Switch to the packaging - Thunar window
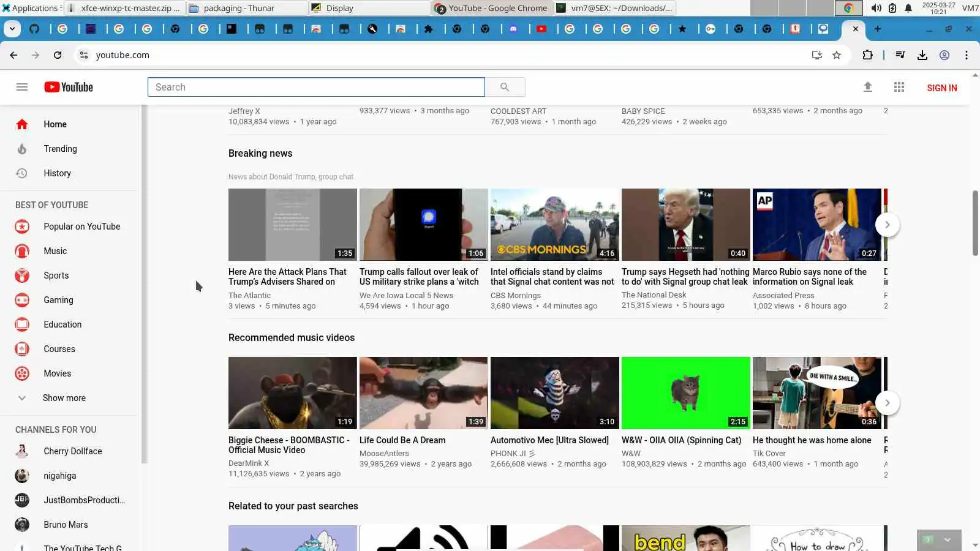Screen dimensions: 980x551 [x=246, y=8]
